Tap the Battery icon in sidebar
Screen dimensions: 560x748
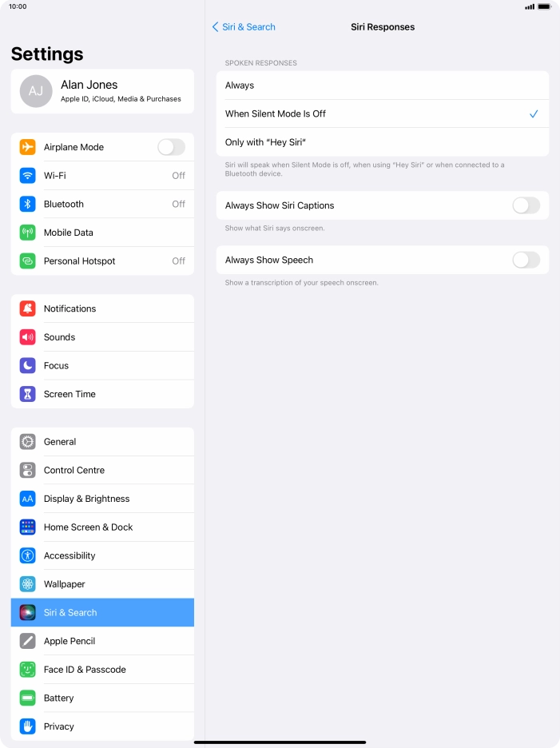pos(28,698)
